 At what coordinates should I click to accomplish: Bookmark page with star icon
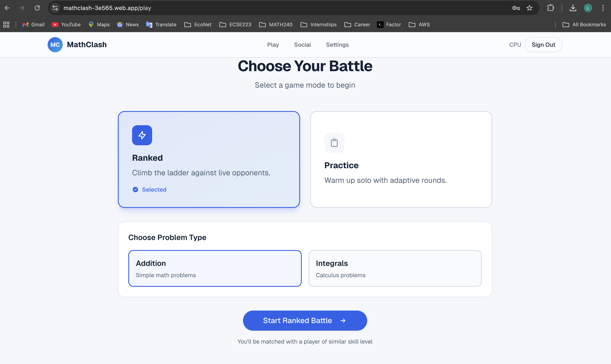pos(530,8)
